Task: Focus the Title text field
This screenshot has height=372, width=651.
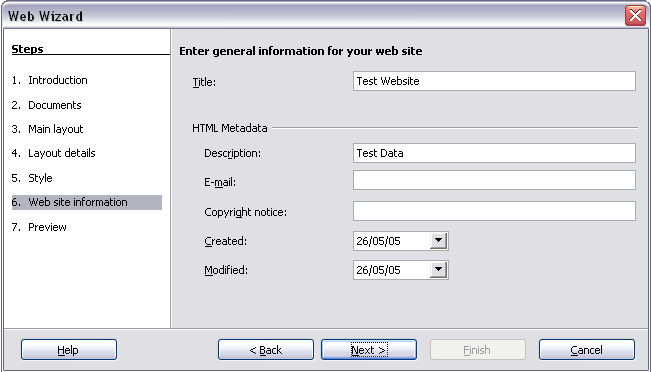Action: pos(494,81)
